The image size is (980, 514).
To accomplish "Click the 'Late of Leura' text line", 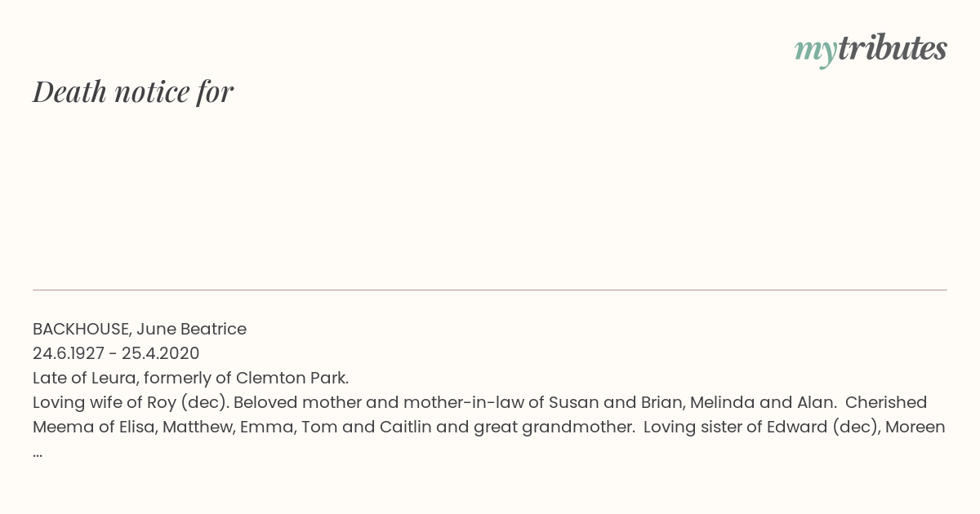I will [191, 378].
